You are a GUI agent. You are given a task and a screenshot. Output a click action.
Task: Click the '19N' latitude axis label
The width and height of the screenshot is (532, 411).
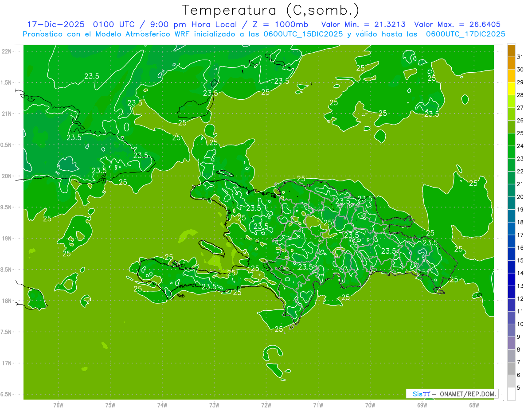[7, 239]
